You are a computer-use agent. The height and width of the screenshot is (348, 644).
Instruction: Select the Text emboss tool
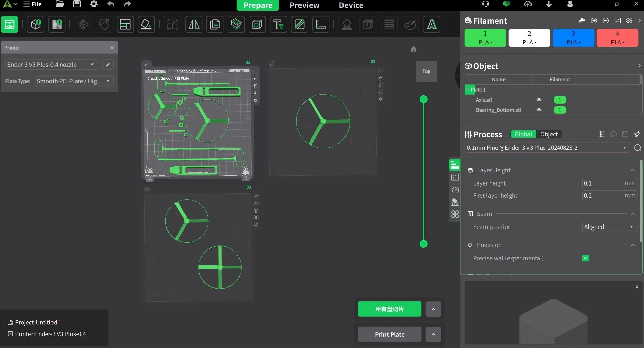278,24
